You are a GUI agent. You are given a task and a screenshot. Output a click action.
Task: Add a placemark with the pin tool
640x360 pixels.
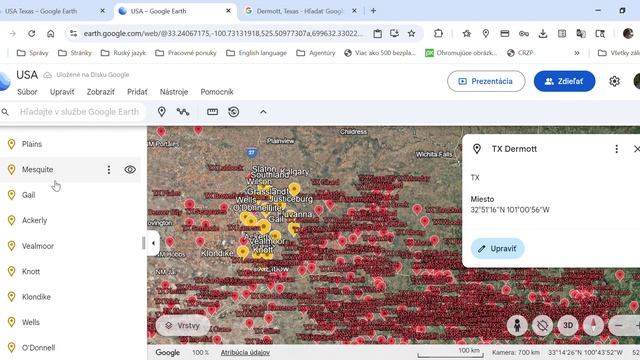point(162,112)
